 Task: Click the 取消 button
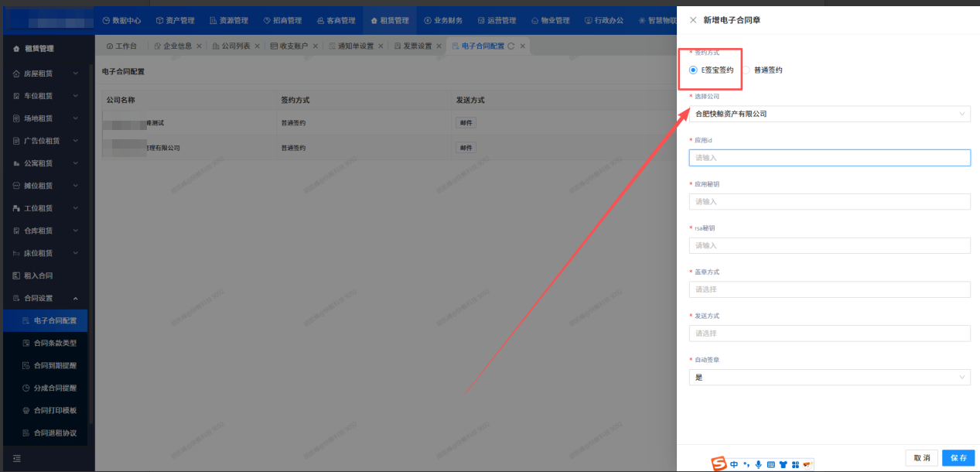pyautogui.click(x=921, y=457)
